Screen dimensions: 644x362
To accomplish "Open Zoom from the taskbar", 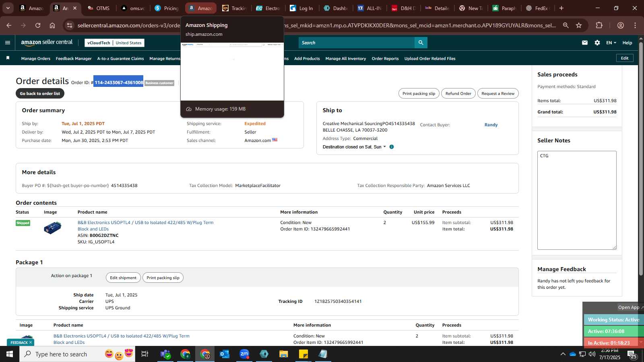I will [244, 354].
